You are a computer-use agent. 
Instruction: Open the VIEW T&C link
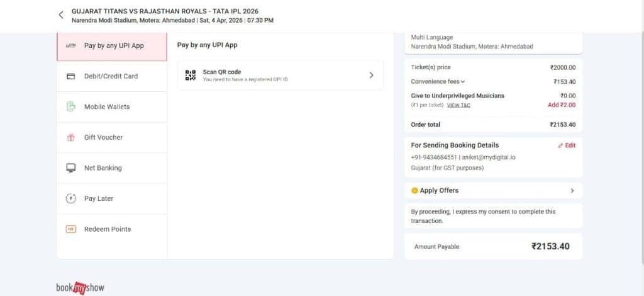pos(458,105)
